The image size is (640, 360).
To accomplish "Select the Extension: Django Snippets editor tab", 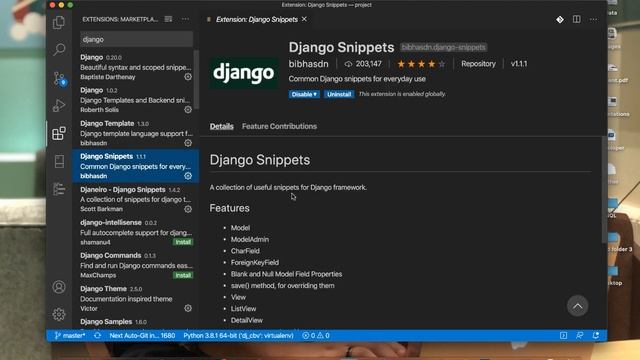I will [x=256, y=19].
